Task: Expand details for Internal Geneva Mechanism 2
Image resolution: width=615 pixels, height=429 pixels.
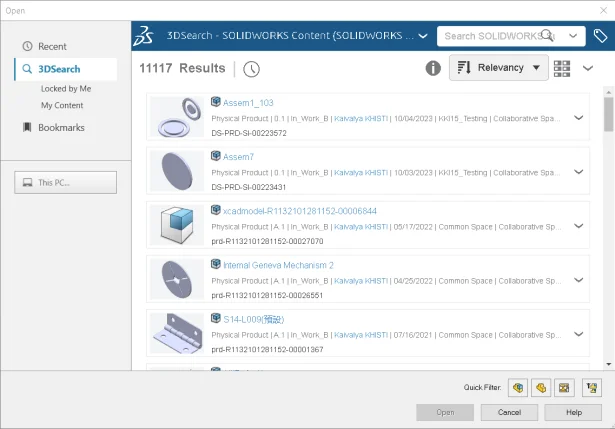Action: pyautogui.click(x=579, y=280)
